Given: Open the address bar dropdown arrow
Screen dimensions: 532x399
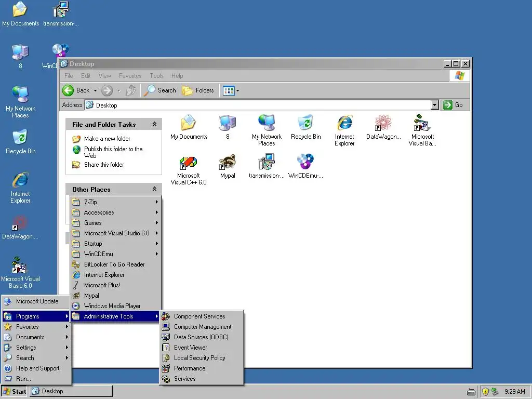Looking at the screenshot, I should 435,105.
